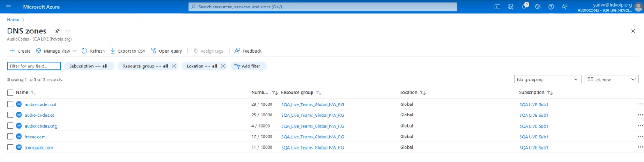644x162 pixels.
Task: Open the Help question mark icon
Action: click(x=551, y=7)
